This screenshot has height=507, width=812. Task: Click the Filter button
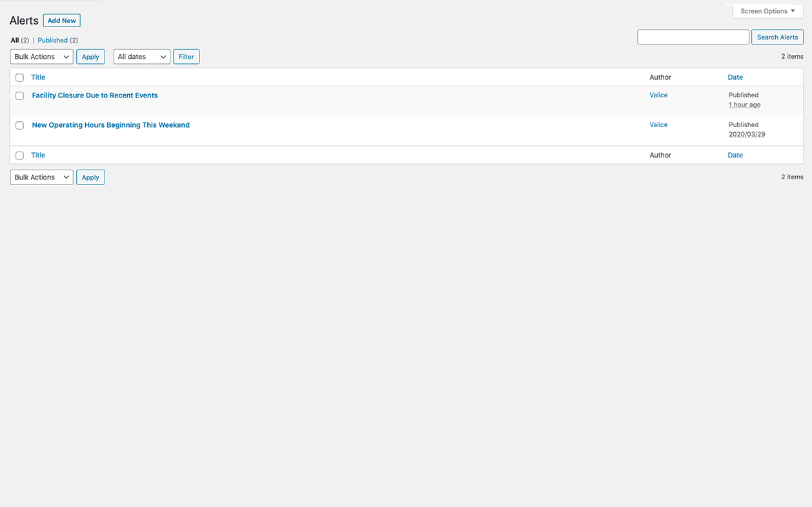coord(187,57)
